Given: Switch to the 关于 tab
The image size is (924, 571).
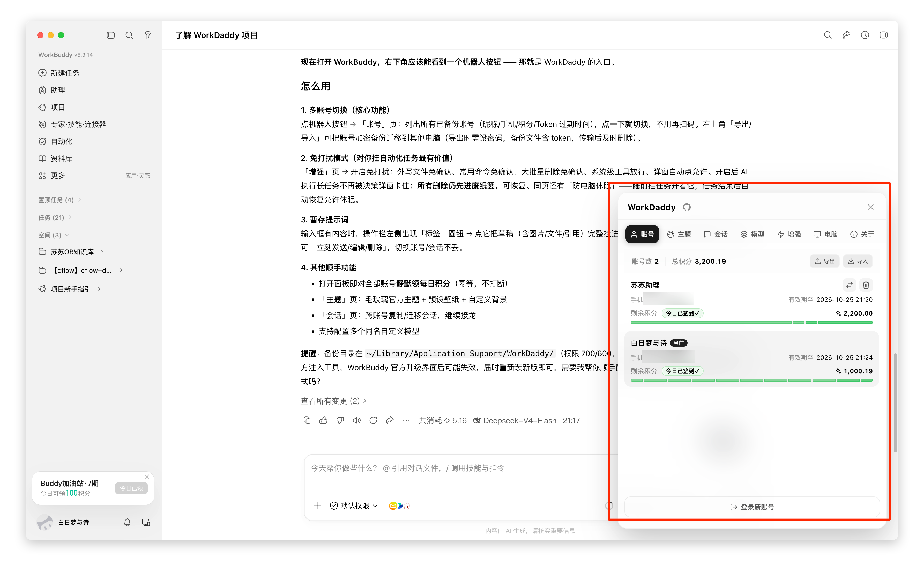Looking at the screenshot, I should (862, 234).
